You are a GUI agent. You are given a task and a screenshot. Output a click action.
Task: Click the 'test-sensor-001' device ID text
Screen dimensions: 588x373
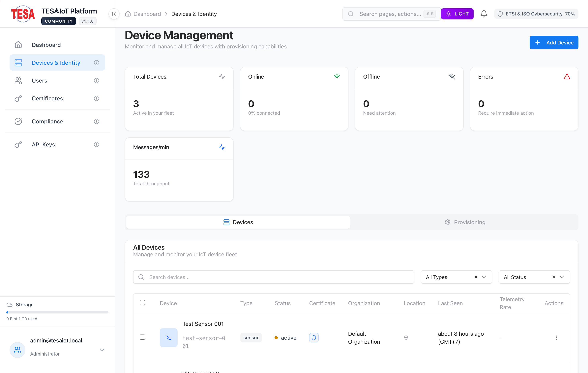pos(204,342)
